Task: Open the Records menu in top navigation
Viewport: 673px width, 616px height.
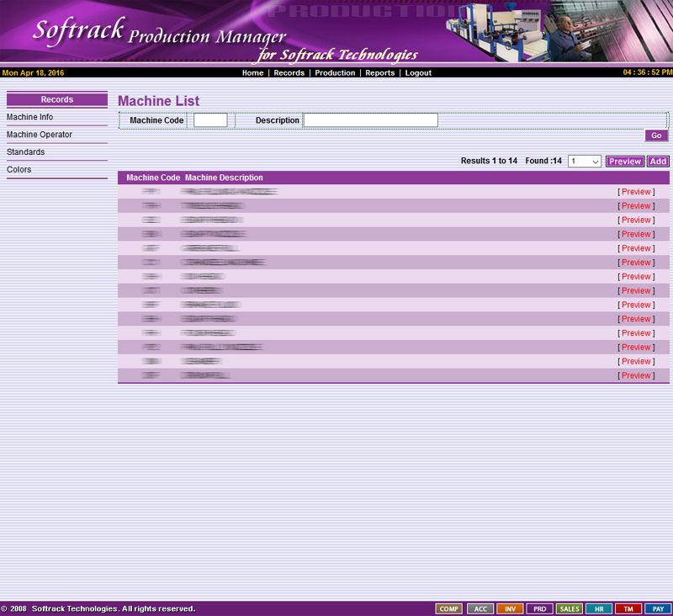Action: 289,73
